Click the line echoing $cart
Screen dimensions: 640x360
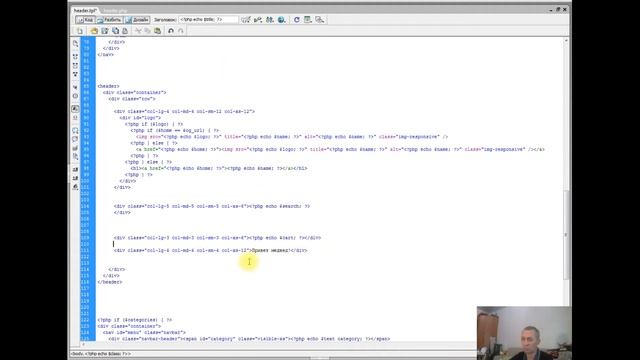click(x=218, y=238)
